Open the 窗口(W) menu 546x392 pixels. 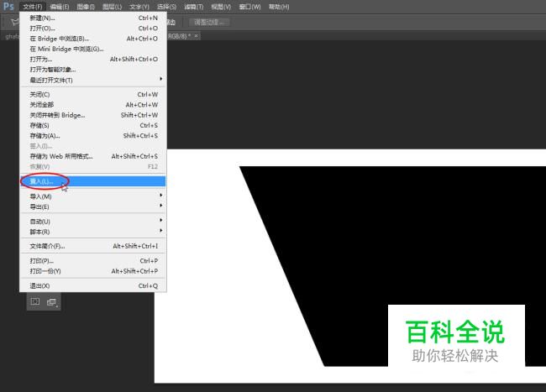[249, 7]
